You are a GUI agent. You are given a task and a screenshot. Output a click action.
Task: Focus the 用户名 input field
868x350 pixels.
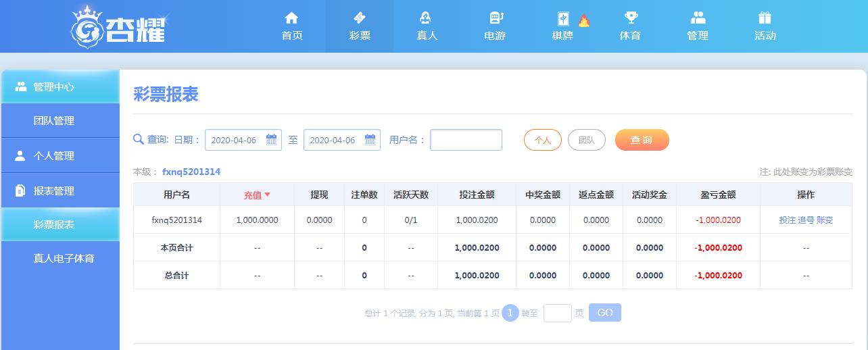(466, 140)
